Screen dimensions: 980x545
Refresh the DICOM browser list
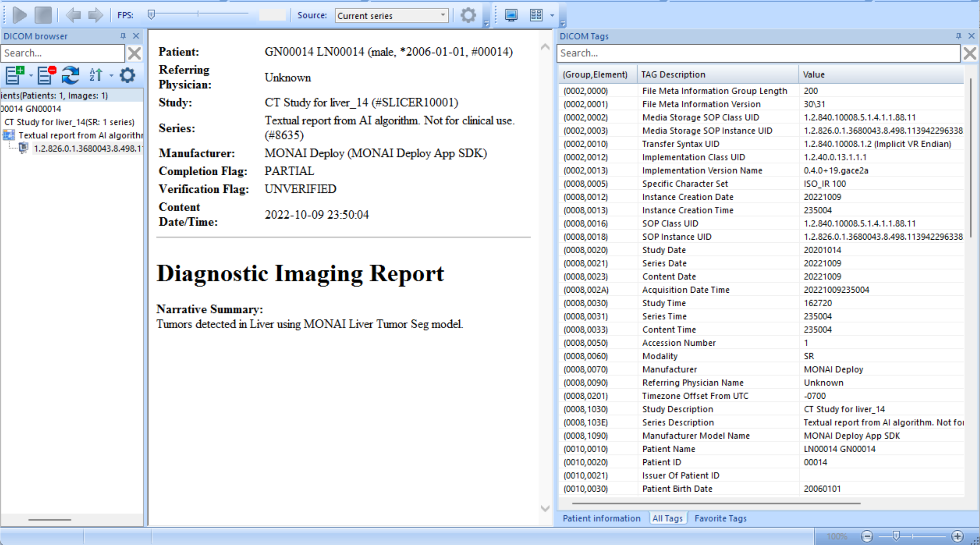click(x=71, y=75)
